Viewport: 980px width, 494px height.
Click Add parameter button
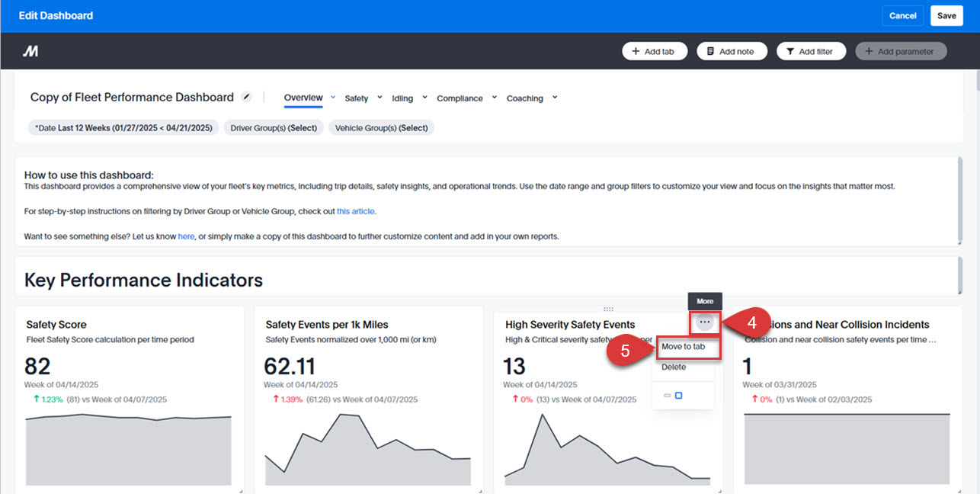click(x=901, y=51)
